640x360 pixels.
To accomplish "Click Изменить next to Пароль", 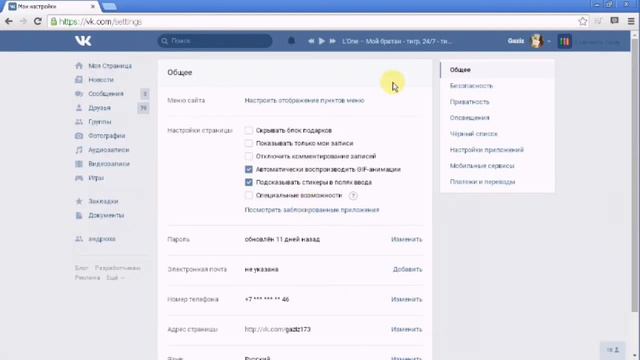I will pos(407,239).
